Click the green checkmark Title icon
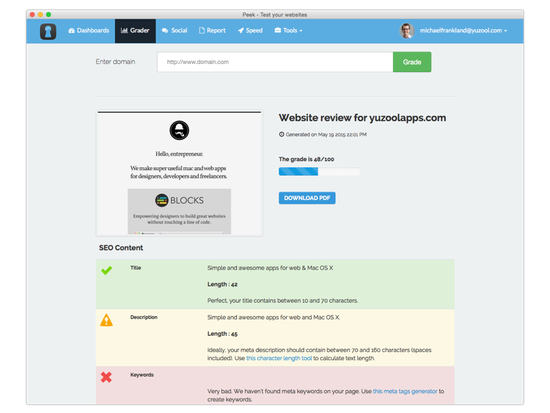Image resolution: width=550 pixels, height=413 pixels. pos(107,270)
